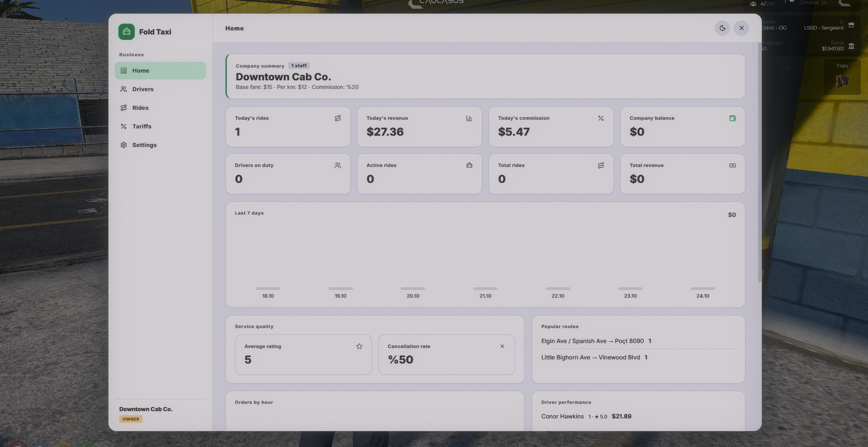Viewport: 868px width, 447px height.
Task: Select the 24.10 chart bar
Action: coord(703,289)
